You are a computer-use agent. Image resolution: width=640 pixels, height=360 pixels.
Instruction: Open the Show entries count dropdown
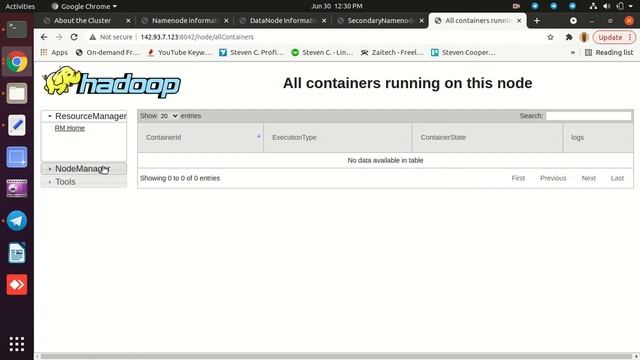coord(169,116)
